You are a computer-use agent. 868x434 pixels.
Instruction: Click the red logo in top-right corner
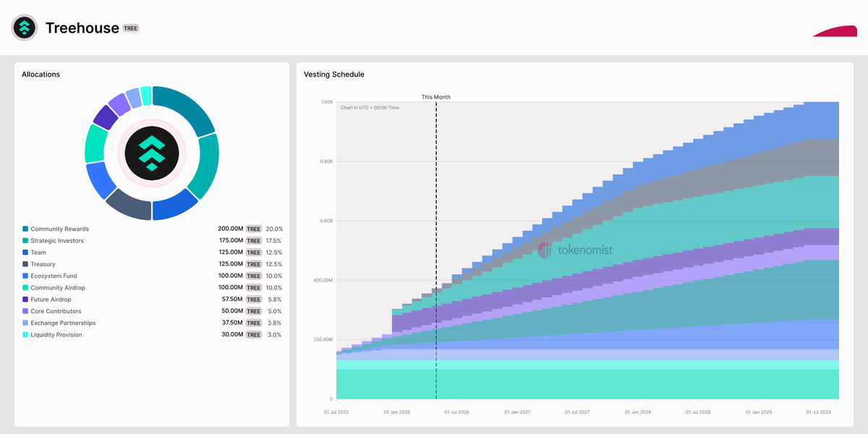835,31
